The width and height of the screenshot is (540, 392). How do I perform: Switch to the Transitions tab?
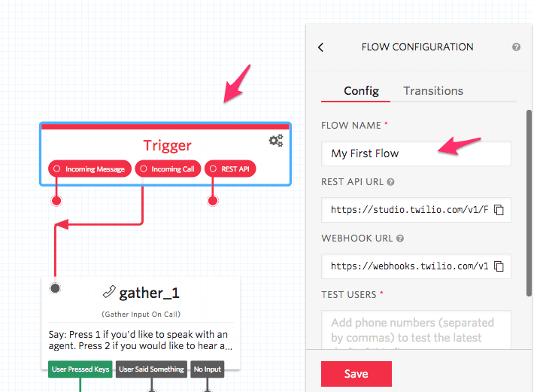point(433,91)
